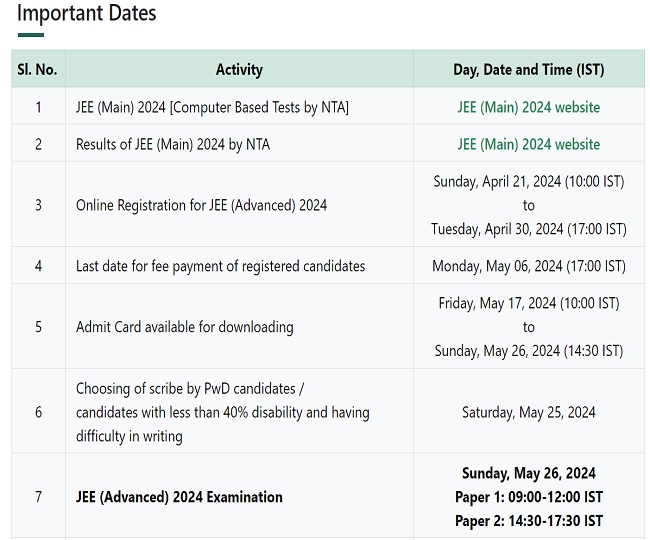Click the Day, Date and Time (IST) header
650x540 pixels.
pyautogui.click(x=528, y=70)
